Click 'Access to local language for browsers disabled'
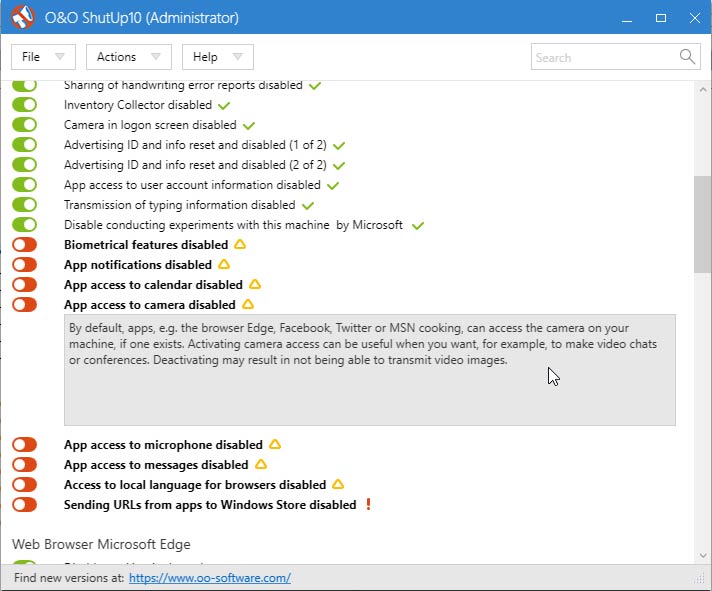The image size is (712, 591). click(x=195, y=485)
